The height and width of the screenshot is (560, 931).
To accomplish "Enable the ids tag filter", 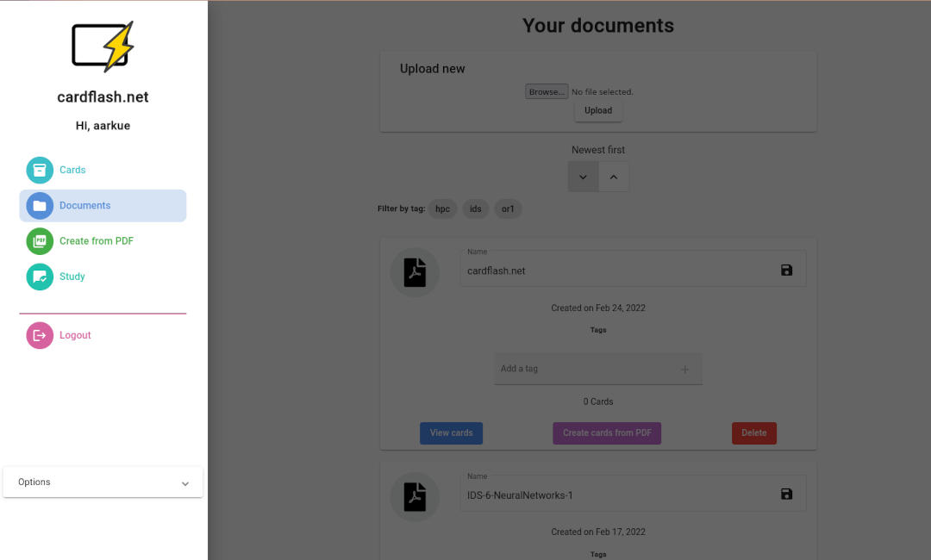I will [x=475, y=208].
